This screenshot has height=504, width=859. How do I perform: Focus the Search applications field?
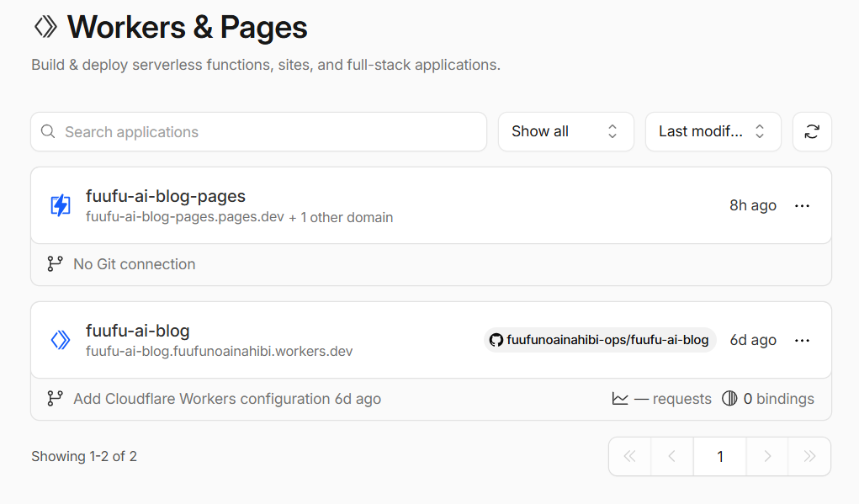pyautogui.click(x=258, y=131)
